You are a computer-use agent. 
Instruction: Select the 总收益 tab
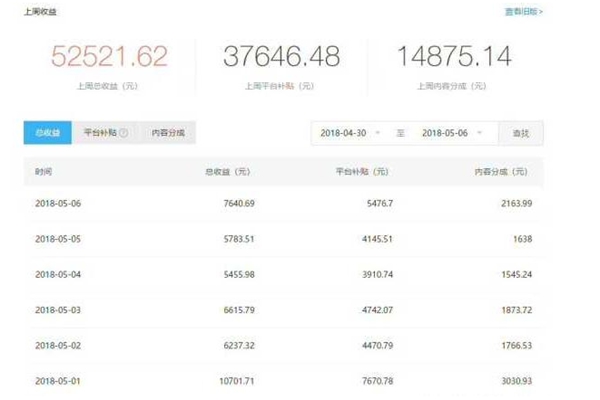click(47, 133)
